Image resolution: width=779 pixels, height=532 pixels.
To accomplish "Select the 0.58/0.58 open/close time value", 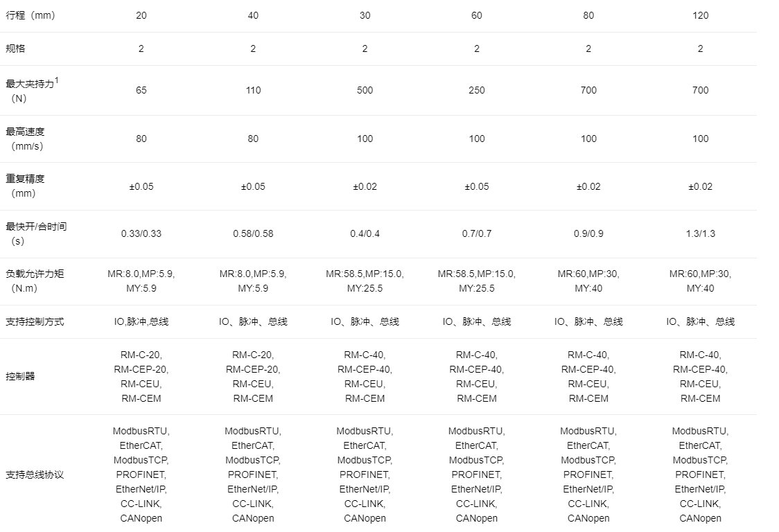I will coord(253,233).
